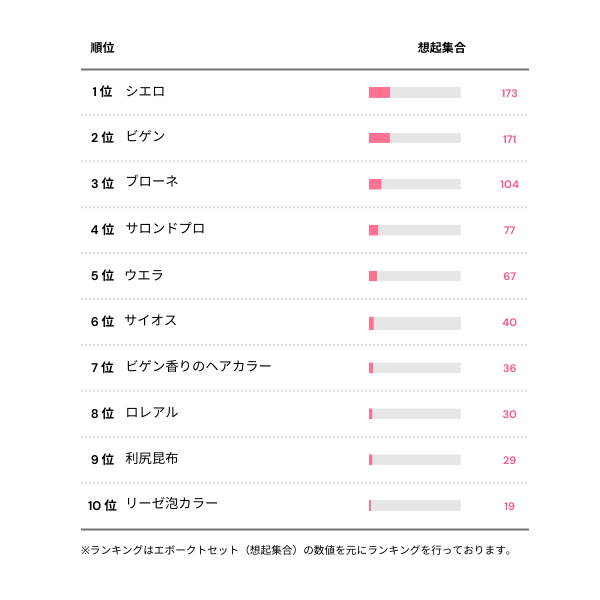
Task: Click the bar in the ブローネ row
Action: [414, 184]
